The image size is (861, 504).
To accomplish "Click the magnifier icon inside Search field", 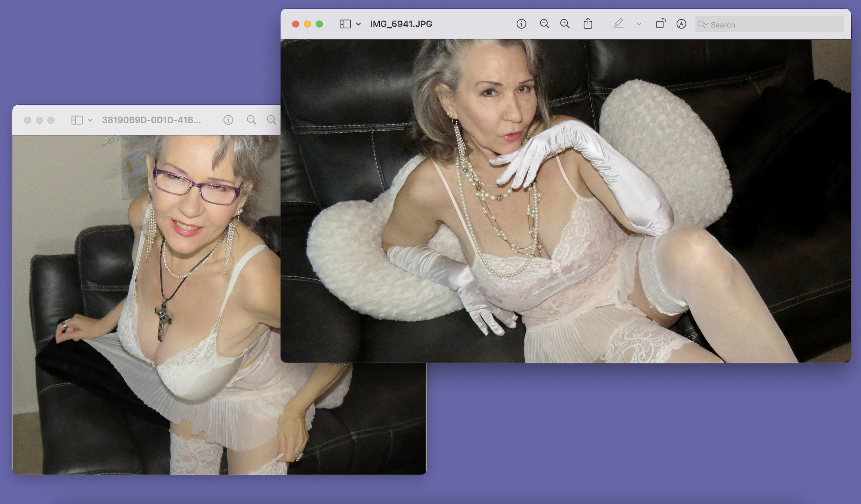I will pos(702,24).
